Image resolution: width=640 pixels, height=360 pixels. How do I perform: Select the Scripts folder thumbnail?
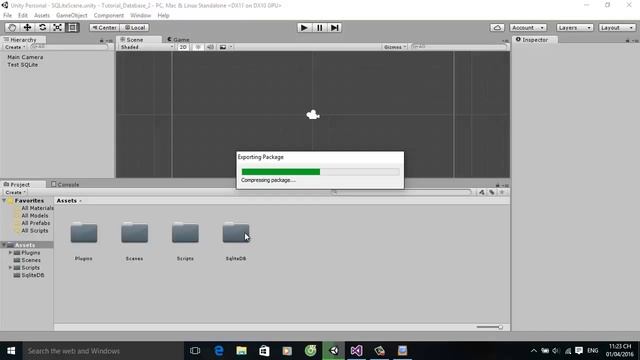tap(185, 233)
